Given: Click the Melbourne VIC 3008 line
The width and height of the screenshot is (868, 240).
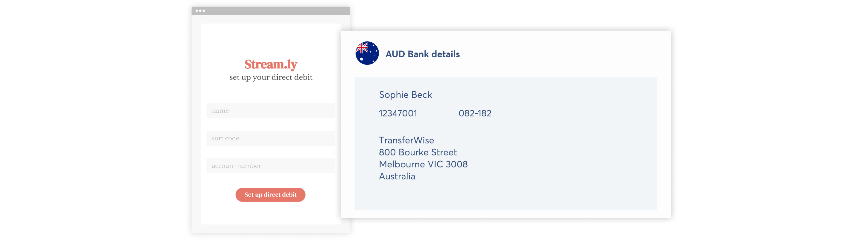Looking at the screenshot, I should pyautogui.click(x=423, y=164).
